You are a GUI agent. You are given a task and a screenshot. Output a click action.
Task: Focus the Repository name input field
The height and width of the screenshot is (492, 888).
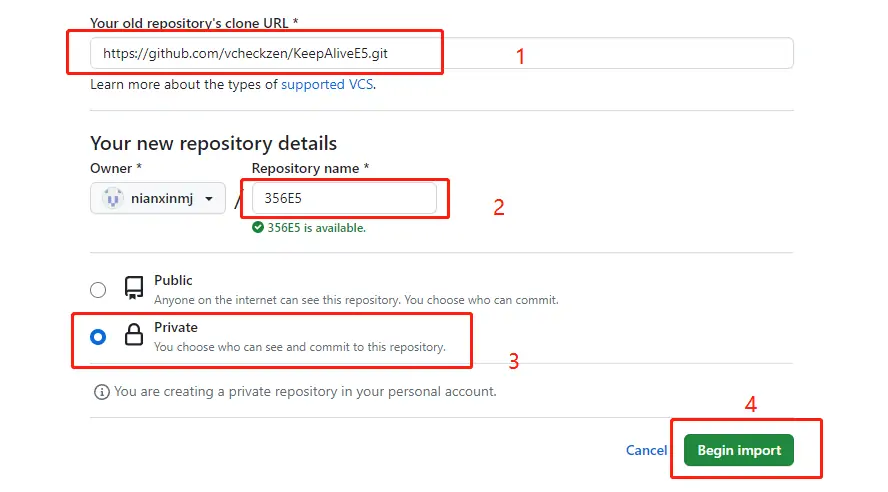coord(344,198)
